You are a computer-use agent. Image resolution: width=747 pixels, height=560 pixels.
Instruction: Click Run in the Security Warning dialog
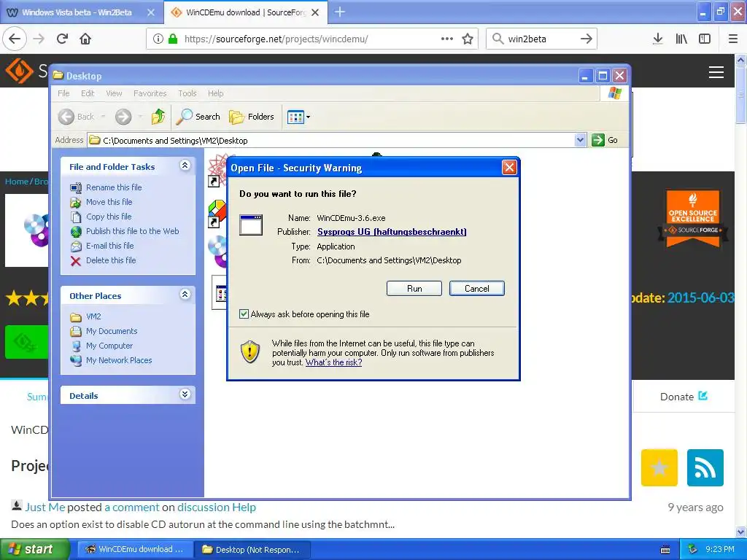(x=414, y=289)
